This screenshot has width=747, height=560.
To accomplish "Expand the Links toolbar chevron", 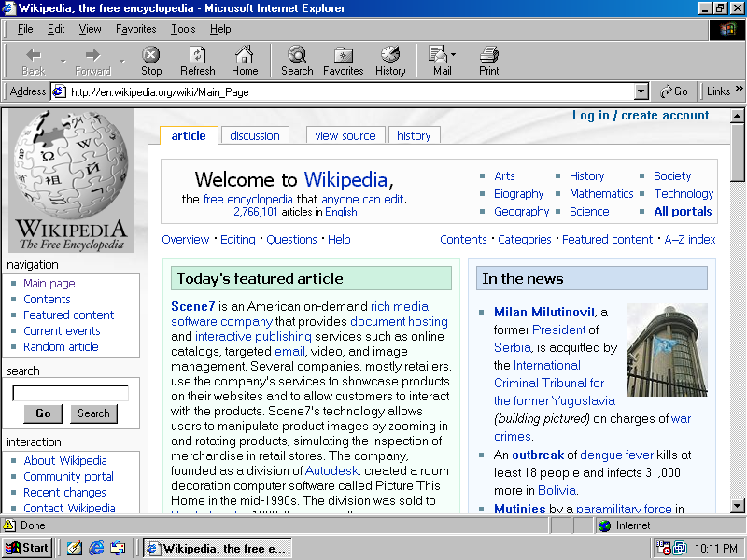I will coord(739,91).
